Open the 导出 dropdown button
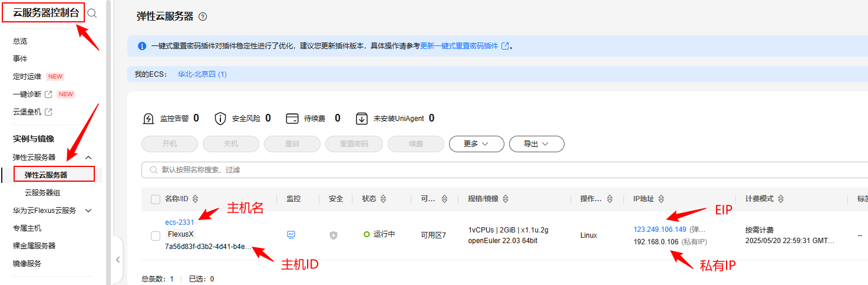 (537, 144)
